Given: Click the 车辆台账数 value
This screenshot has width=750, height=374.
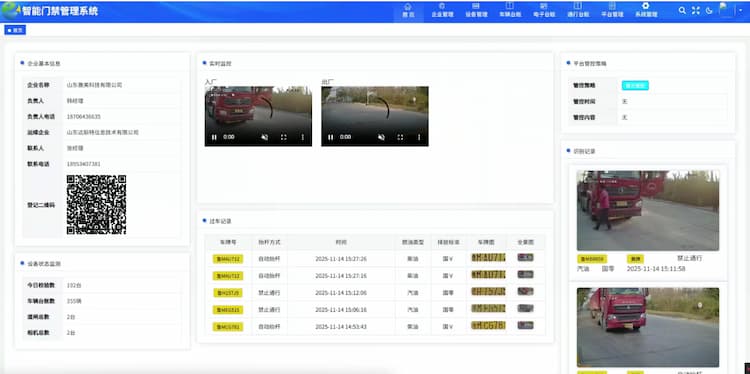Looking at the screenshot, I should (x=74, y=301).
